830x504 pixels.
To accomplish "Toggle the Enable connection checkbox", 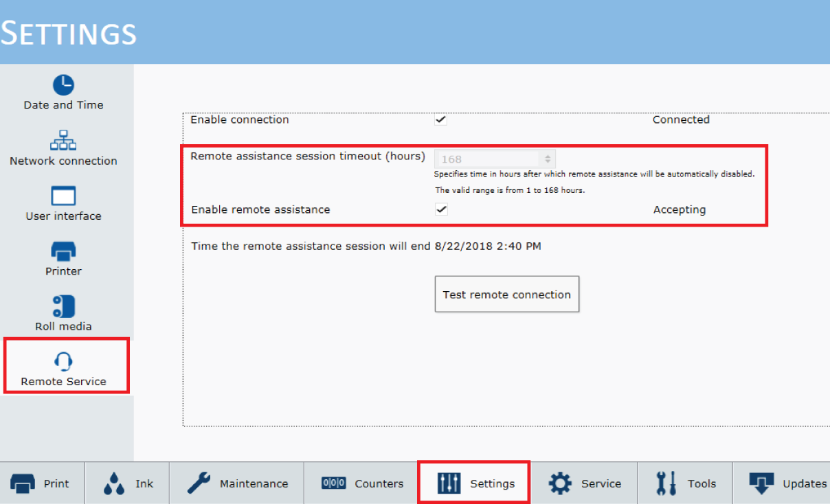I will pyautogui.click(x=441, y=119).
